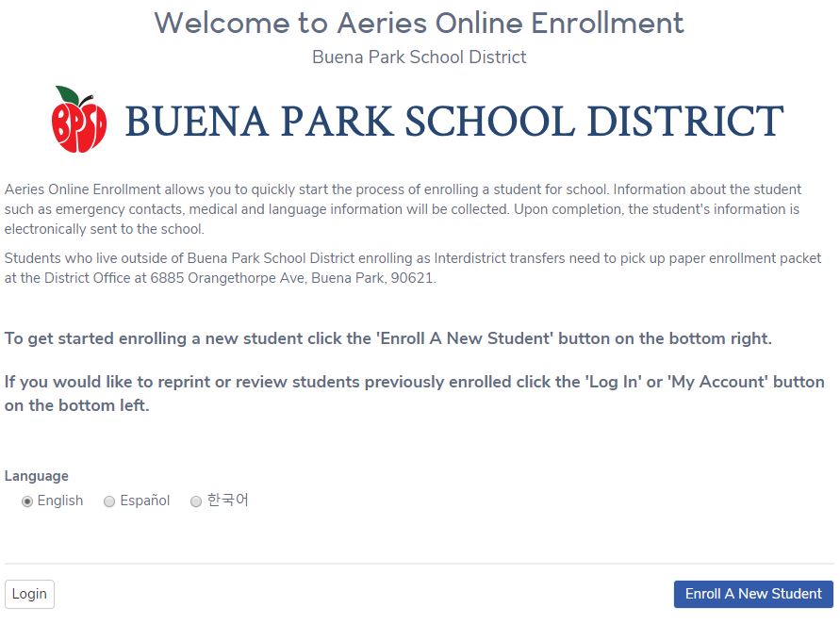Image resolution: width=840 pixels, height=624 pixels.
Task: Switch language to Korean (한국어)
Action: pyautogui.click(x=196, y=501)
